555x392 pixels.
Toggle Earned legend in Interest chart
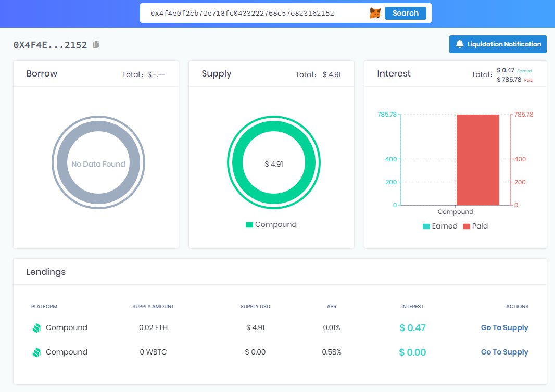click(x=440, y=226)
